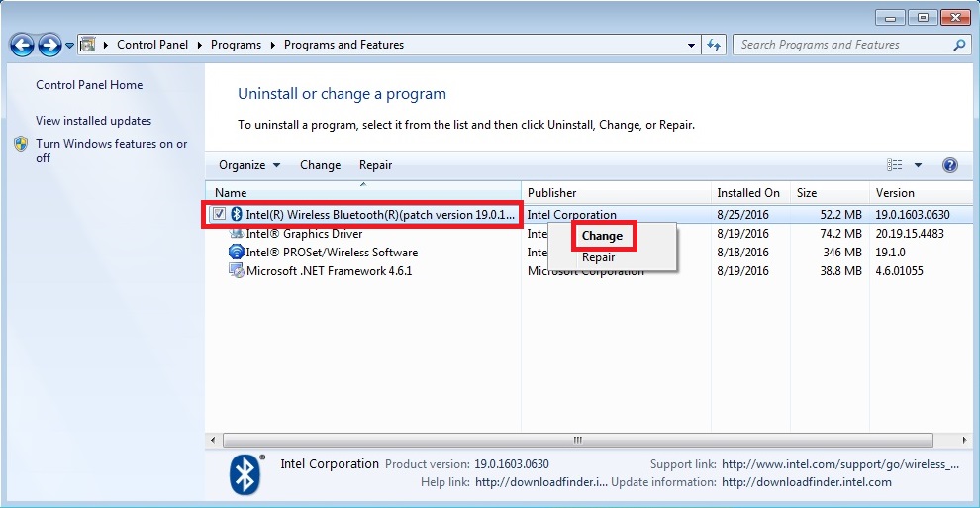Click the Bluetooth icon in the list row
Image resolution: width=980 pixels, height=508 pixels.
[x=237, y=214]
